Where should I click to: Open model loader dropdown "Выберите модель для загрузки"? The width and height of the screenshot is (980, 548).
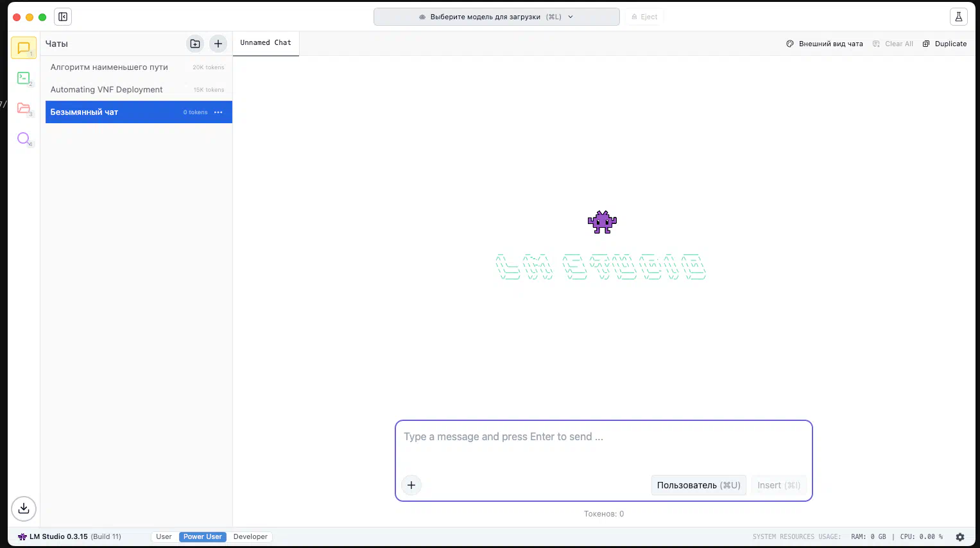click(497, 17)
